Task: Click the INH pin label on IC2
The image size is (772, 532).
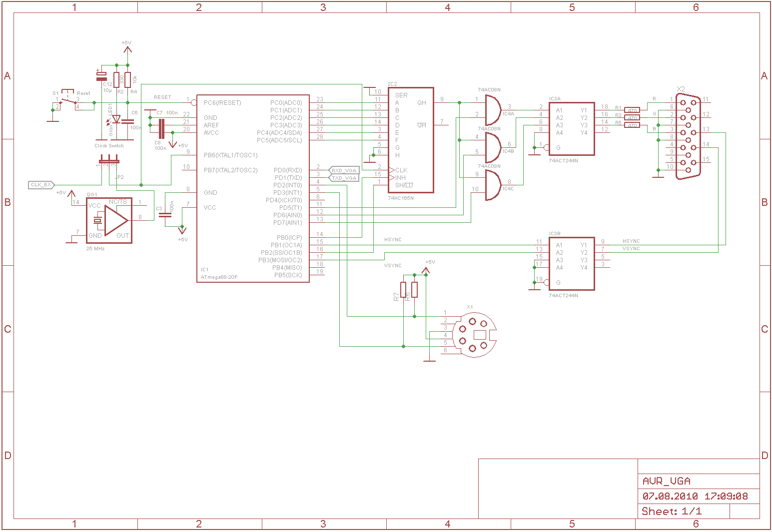Action: pos(401,178)
